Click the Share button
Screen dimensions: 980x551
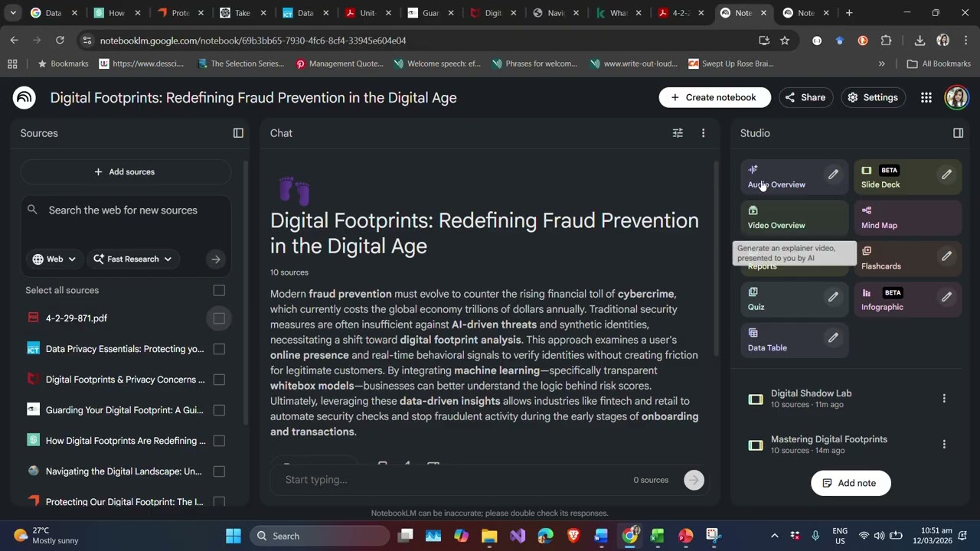pyautogui.click(x=805, y=97)
